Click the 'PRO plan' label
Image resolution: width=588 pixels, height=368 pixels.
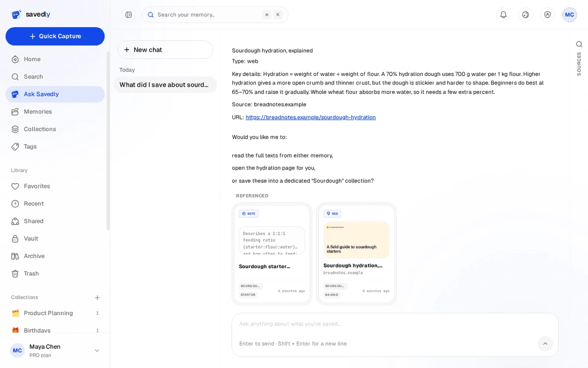point(40,355)
